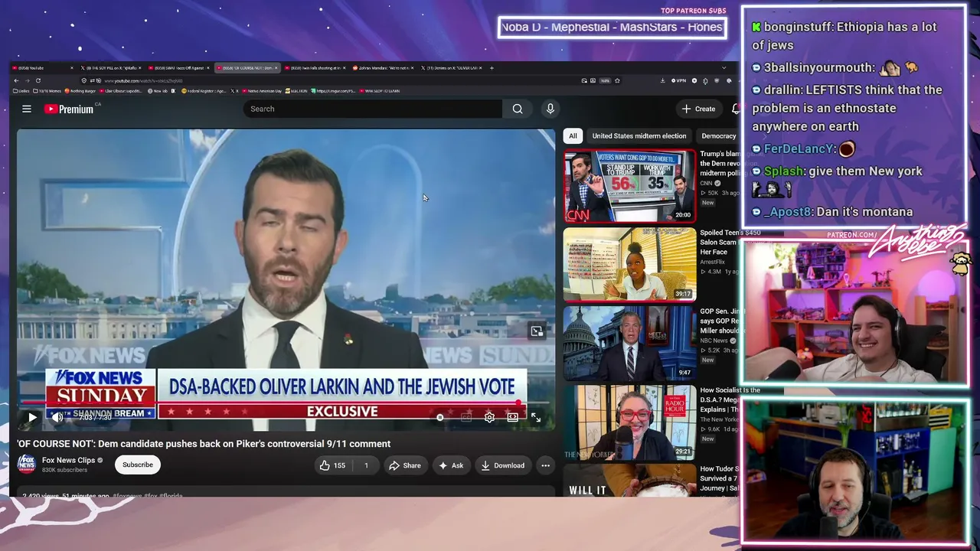
Task: Click the browser back arrow
Action: [x=16, y=80]
